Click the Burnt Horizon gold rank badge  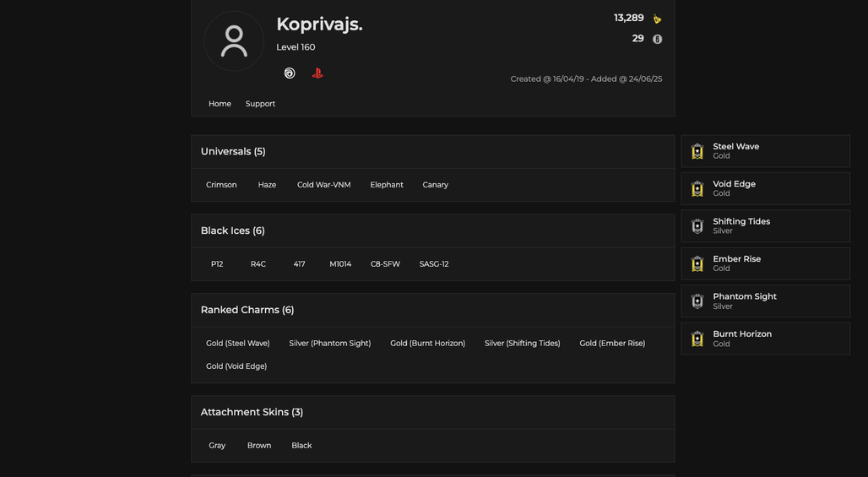697,339
